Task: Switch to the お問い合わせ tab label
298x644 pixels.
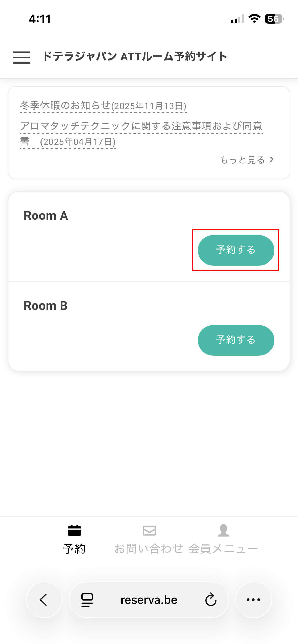Action: coord(149,549)
